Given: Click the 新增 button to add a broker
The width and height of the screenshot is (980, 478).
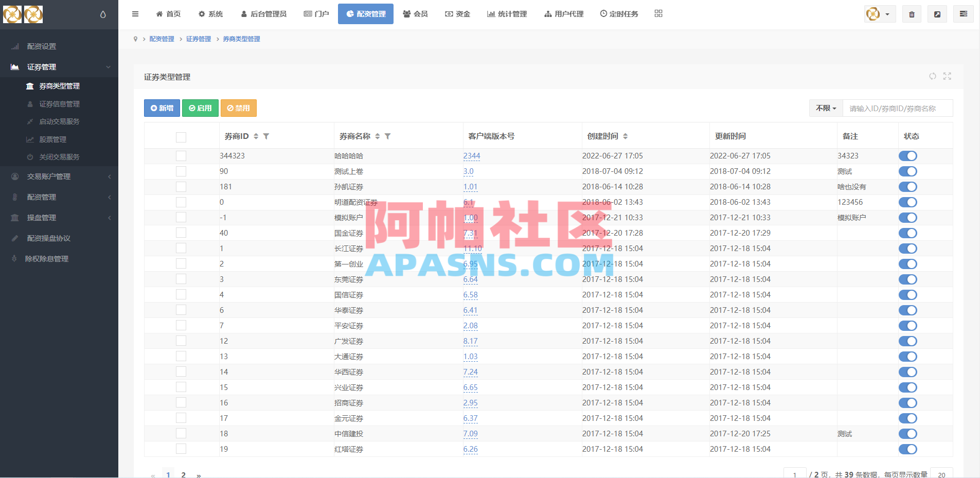Looking at the screenshot, I should (162, 108).
